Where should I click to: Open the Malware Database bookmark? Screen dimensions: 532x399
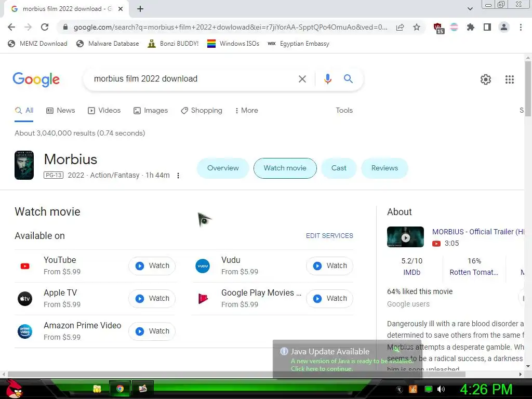click(108, 44)
